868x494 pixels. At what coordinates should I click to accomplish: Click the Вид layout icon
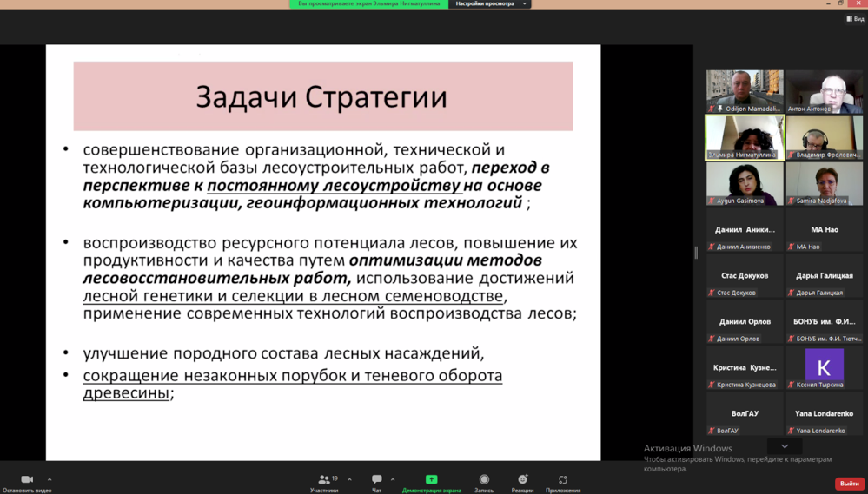pos(855,18)
